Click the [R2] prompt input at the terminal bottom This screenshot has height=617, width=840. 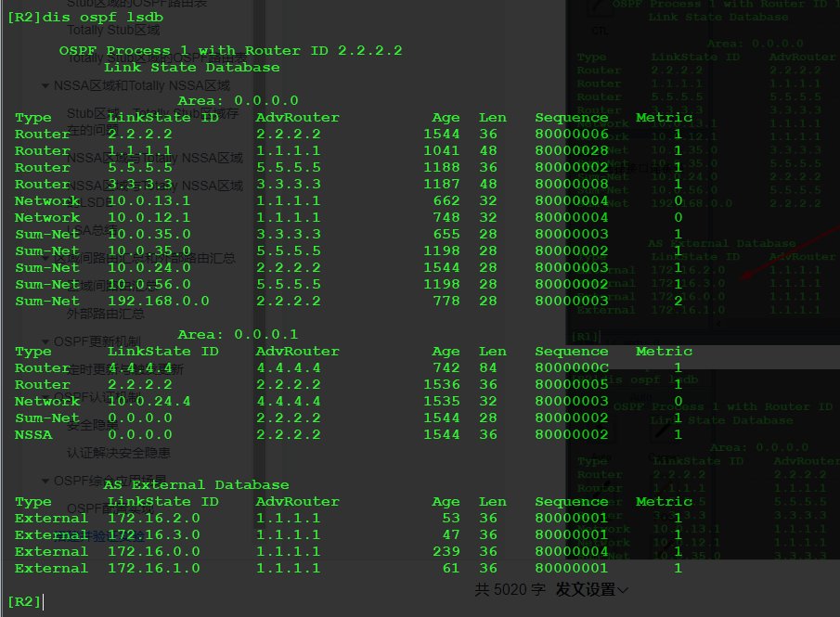tap(25, 601)
